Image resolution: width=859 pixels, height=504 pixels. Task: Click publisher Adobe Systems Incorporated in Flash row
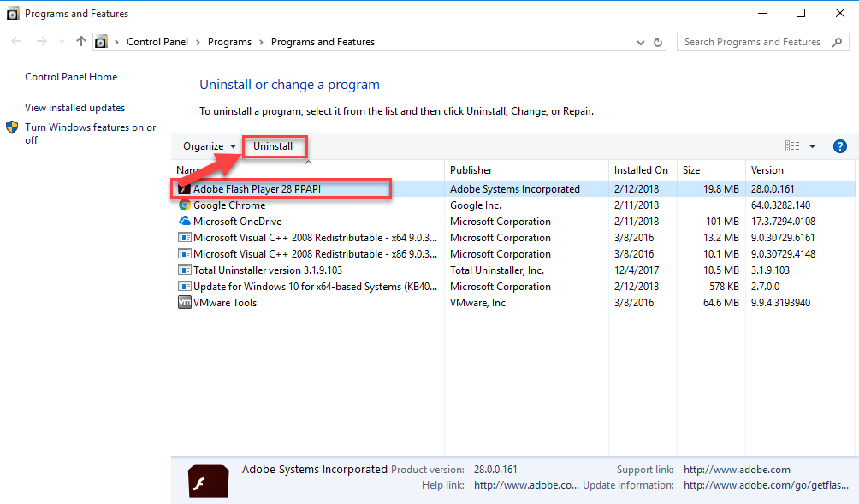(515, 189)
